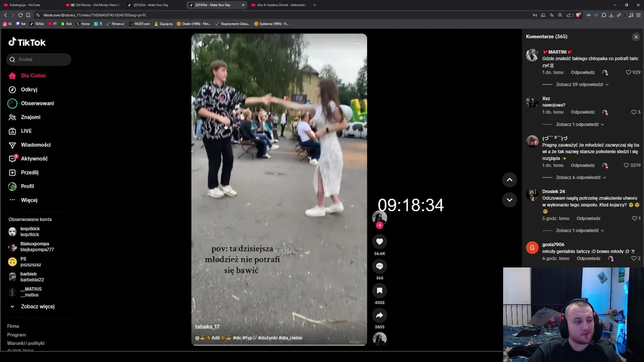Open the Firma footer link
This screenshot has height=362, width=644.
coord(13,326)
